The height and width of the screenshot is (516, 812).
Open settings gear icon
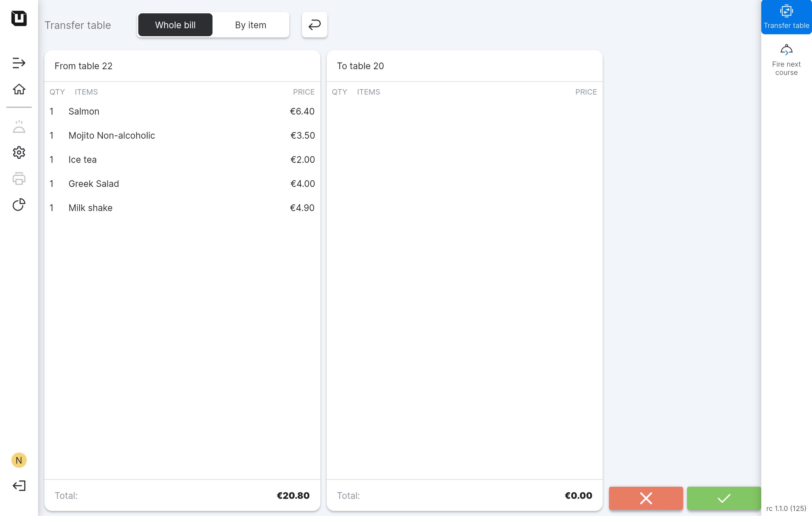click(19, 152)
